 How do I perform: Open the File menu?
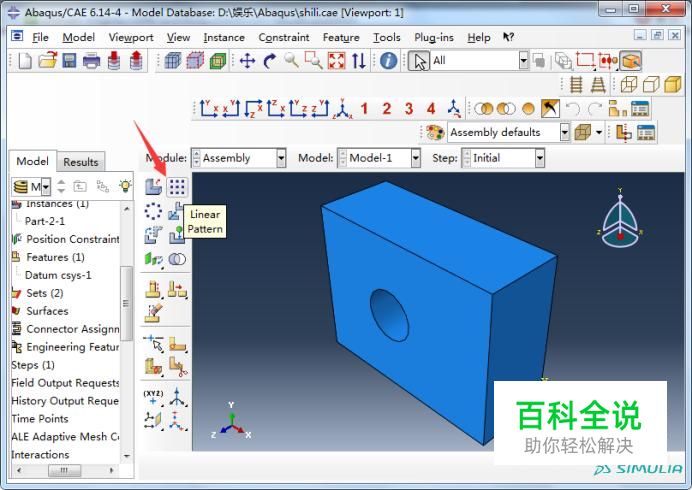[x=40, y=38]
